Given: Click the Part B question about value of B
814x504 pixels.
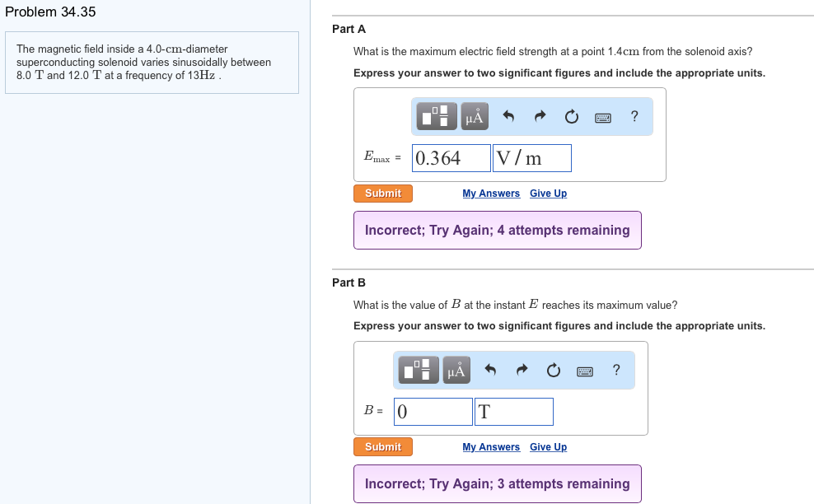Looking at the screenshot, I should 516,305.
